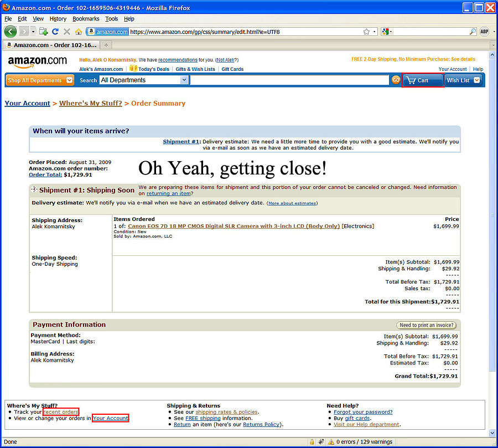Open the Tools menu
This screenshot has width=498, height=448.
pyautogui.click(x=111, y=19)
